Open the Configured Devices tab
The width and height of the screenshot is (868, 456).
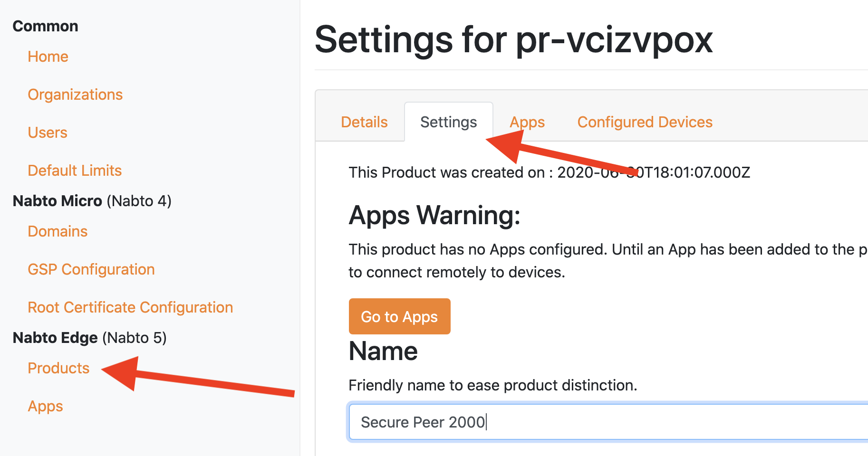click(x=645, y=122)
